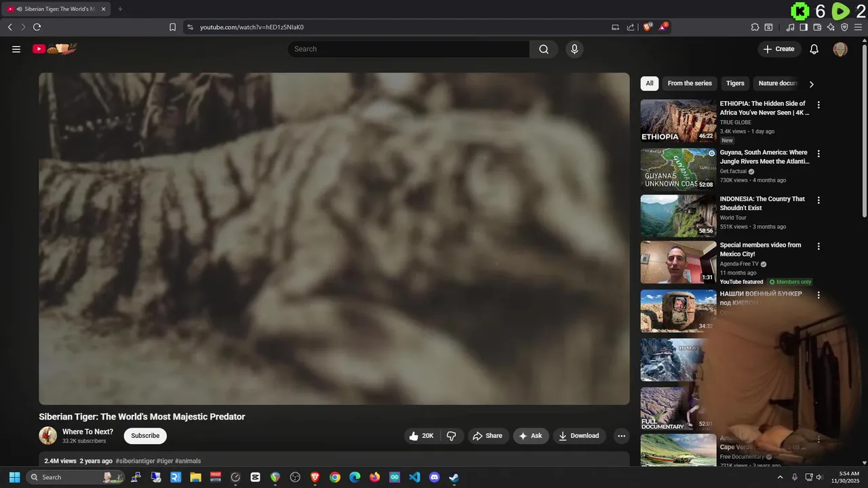Subscribe to Where To Next? channel
Image resolution: width=868 pixels, height=488 pixels.
pos(145,436)
